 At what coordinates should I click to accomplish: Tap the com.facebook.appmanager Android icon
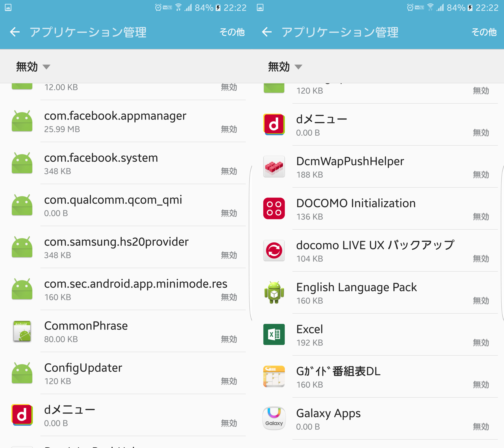click(22, 121)
